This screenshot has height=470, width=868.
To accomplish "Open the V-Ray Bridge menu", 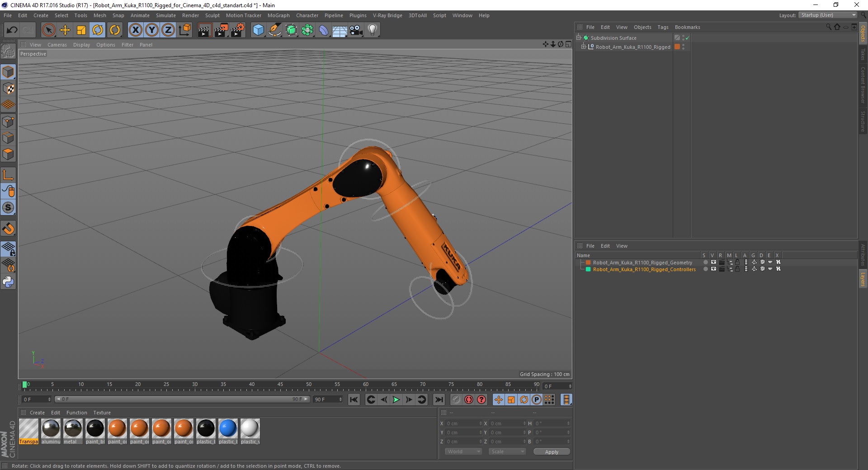I will 387,15.
